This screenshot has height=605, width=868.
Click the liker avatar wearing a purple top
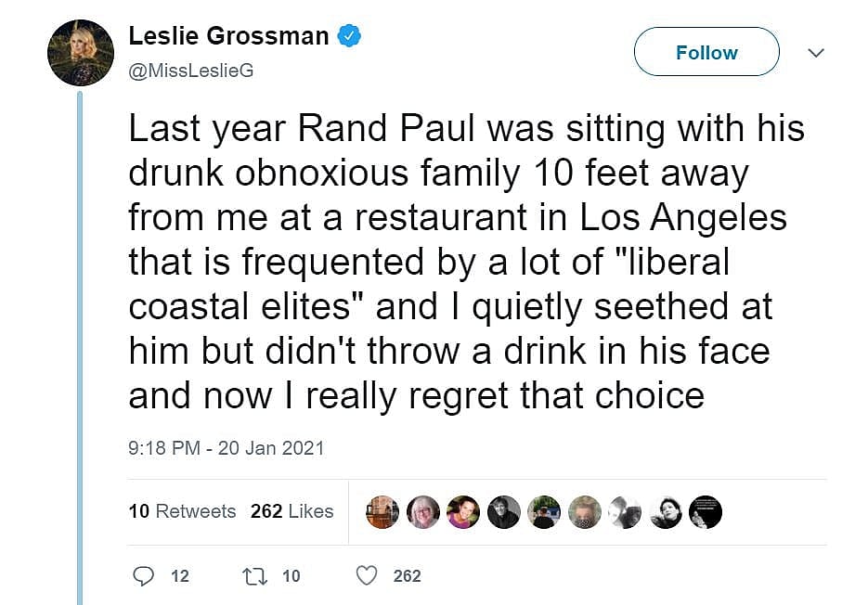pos(463,511)
